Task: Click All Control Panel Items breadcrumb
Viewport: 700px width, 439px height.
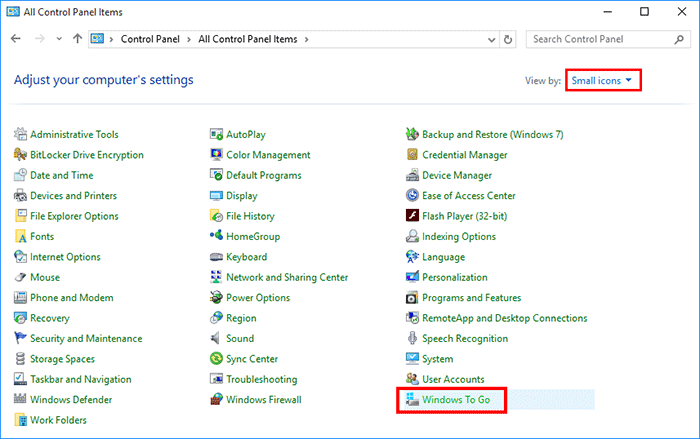Action: 248,39
